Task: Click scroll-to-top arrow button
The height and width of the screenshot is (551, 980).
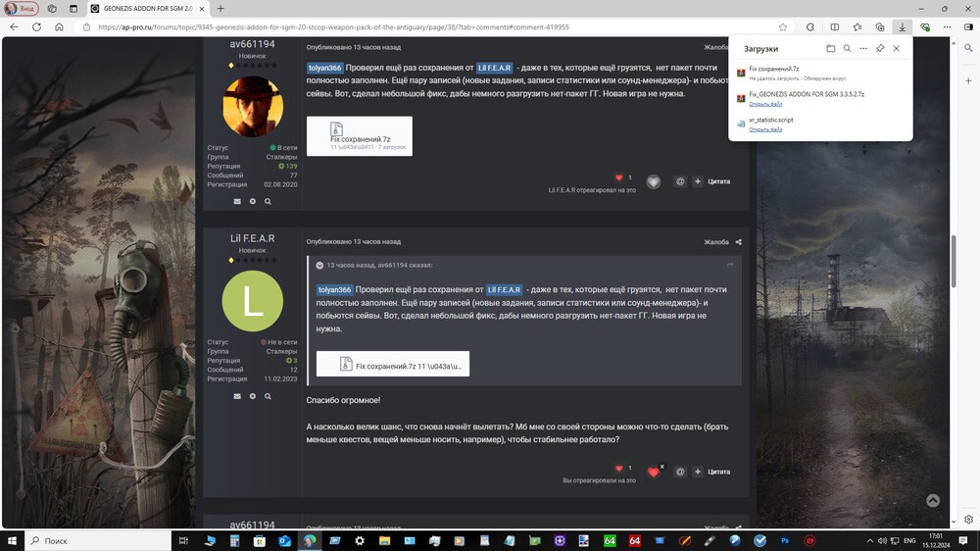Action: click(x=933, y=500)
